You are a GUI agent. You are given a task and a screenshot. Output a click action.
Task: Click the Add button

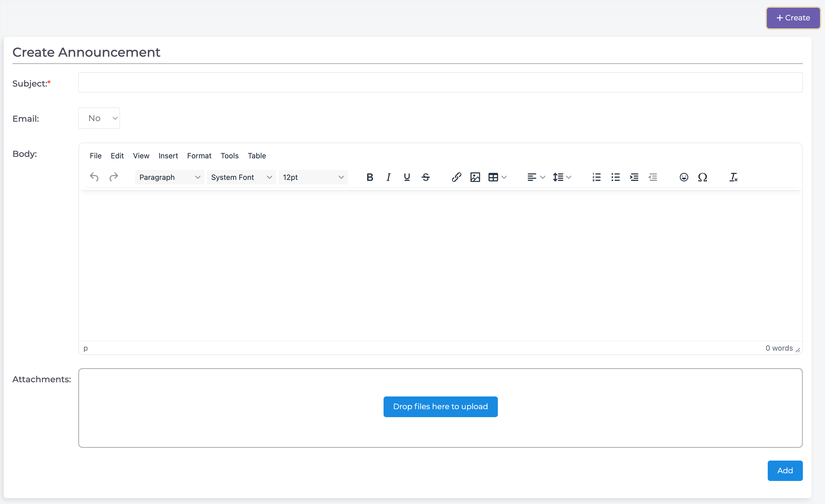(x=785, y=471)
